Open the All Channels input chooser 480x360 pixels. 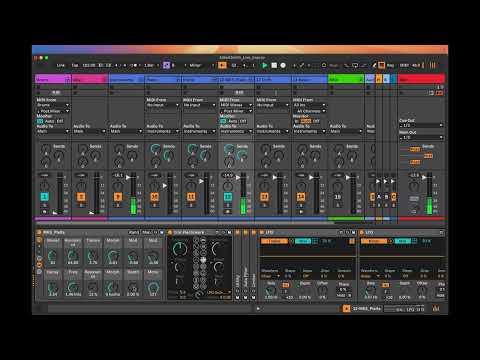(309, 111)
